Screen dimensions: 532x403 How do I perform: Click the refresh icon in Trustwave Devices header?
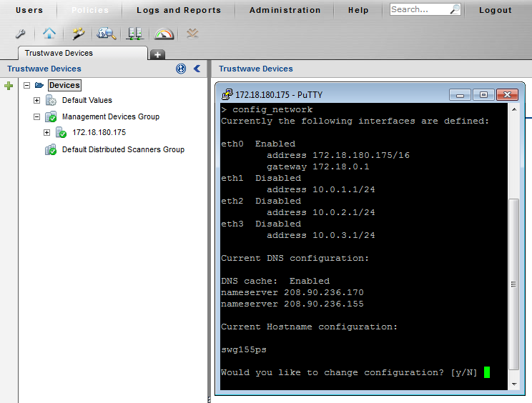181,69
